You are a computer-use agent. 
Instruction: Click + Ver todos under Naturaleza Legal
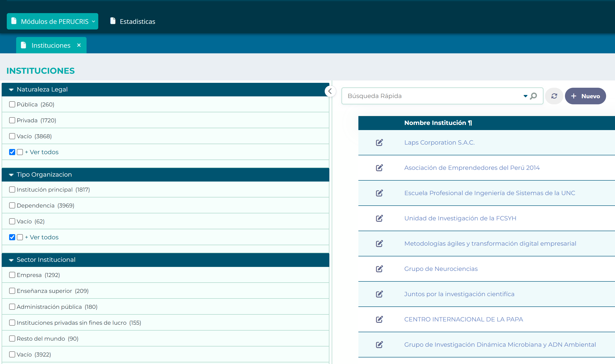click(x=42, y=152)
